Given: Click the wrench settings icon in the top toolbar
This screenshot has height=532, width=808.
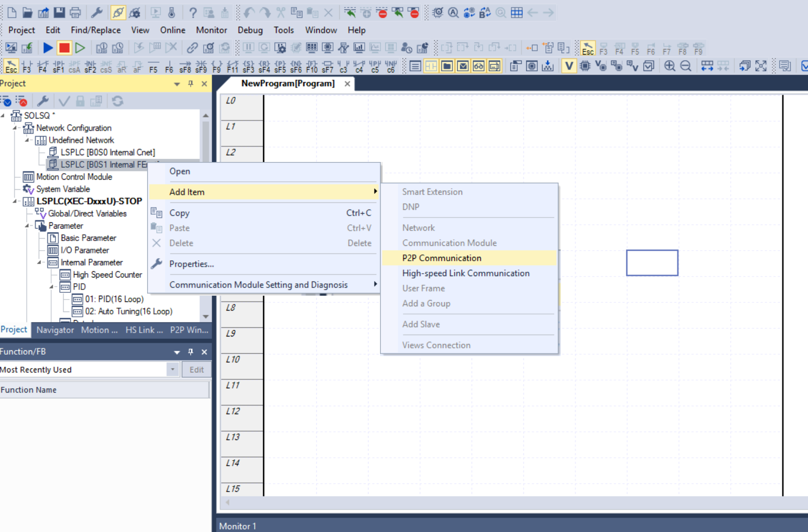Looking at the screenshot, I should tap(96, 12).
